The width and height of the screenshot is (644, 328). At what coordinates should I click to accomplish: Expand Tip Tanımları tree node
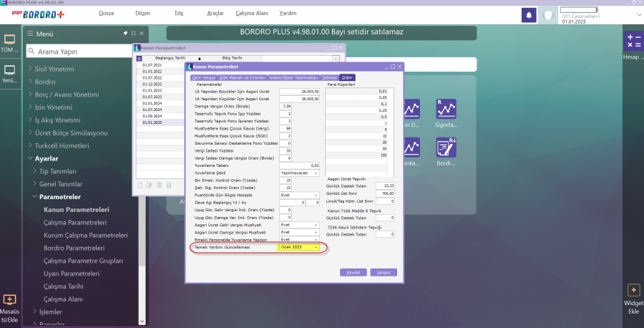pos(35,171)
